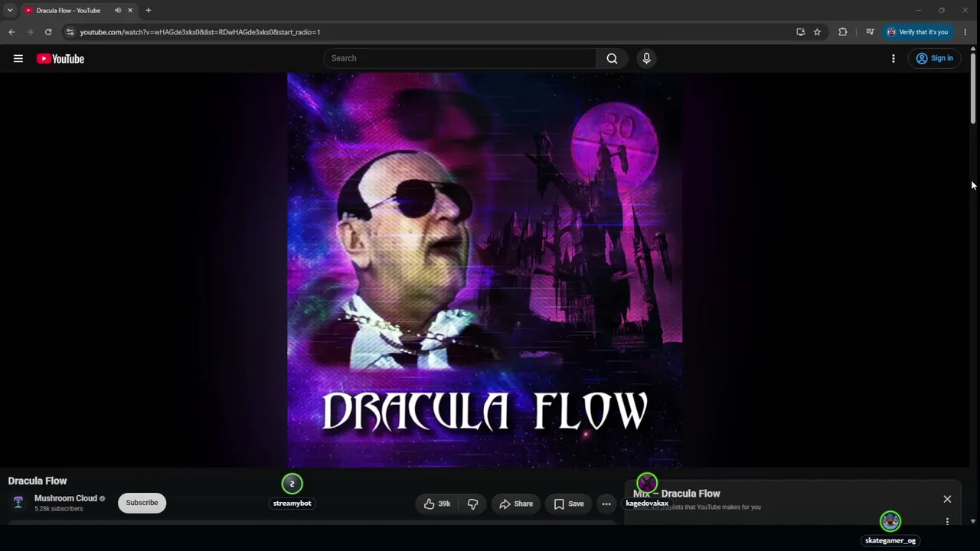Save the video to a playlist
980x551 pixels.
click(x=569, y=504)
